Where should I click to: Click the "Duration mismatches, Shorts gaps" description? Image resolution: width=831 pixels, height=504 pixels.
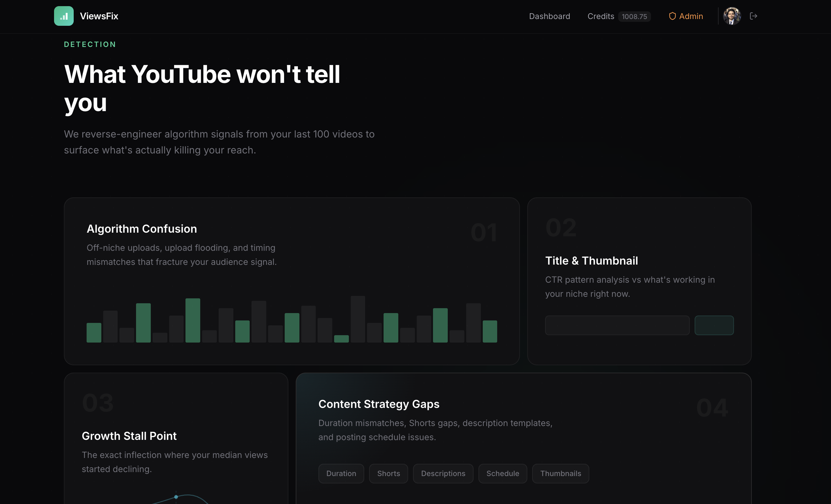click(x=435, y=430)
